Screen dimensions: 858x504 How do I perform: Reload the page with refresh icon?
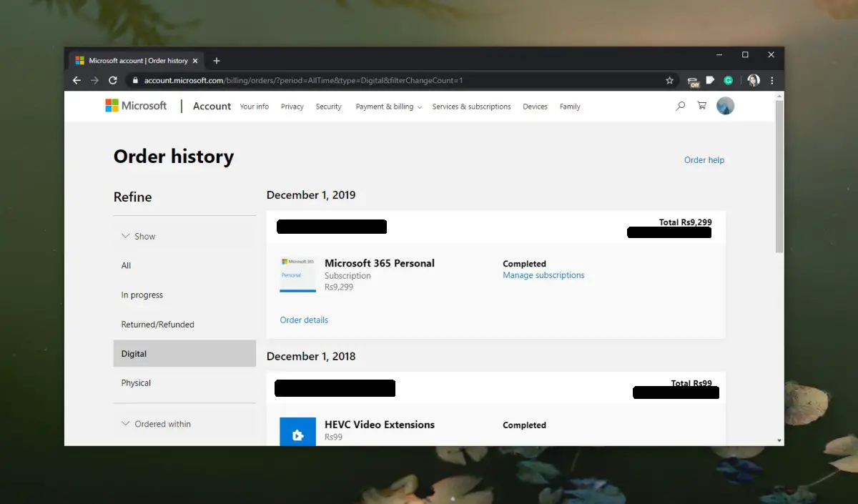tap(113, 81)
